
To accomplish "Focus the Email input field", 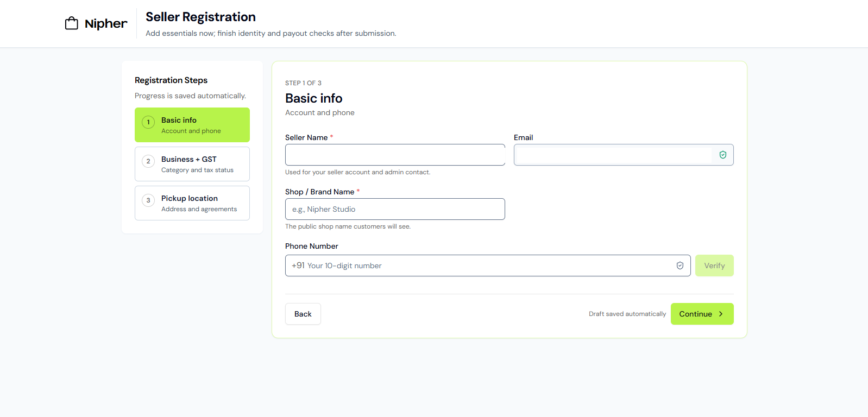I will 624,155.
